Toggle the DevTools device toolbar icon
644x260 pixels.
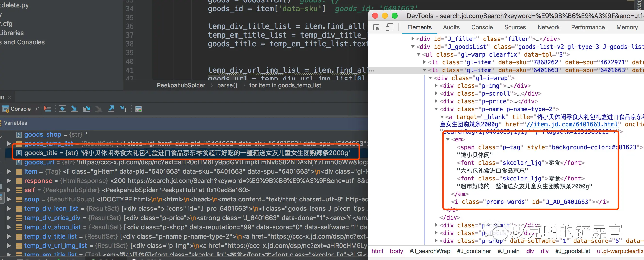coord(389,27)
